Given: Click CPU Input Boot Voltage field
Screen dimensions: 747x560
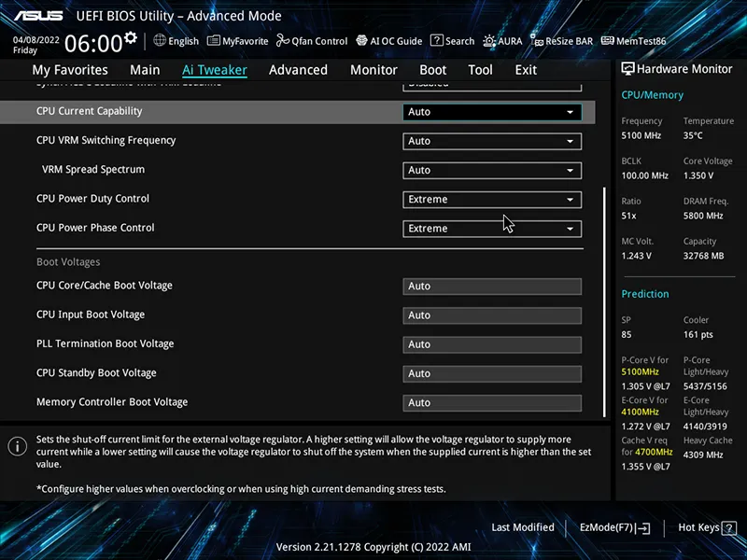Looking at the screenshot, I should coord(492,315).
